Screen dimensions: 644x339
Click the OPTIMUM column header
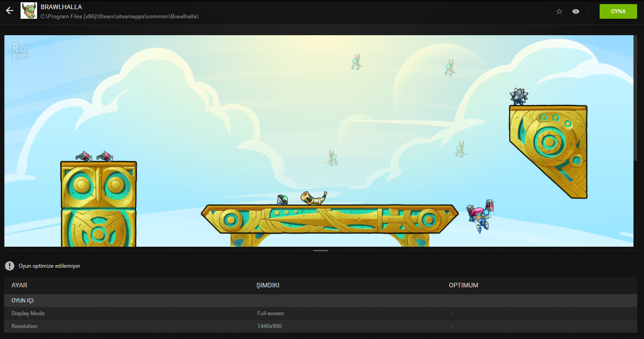coord(463,285)
